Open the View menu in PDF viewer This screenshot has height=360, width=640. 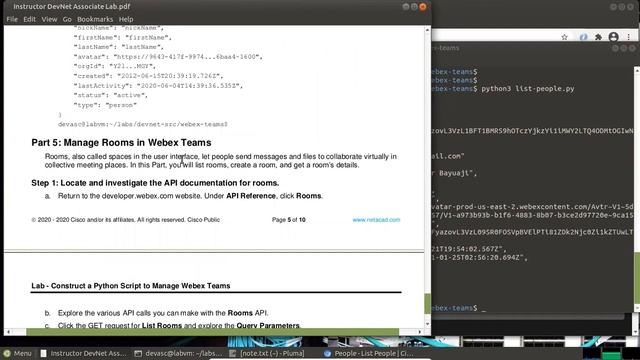49,19
